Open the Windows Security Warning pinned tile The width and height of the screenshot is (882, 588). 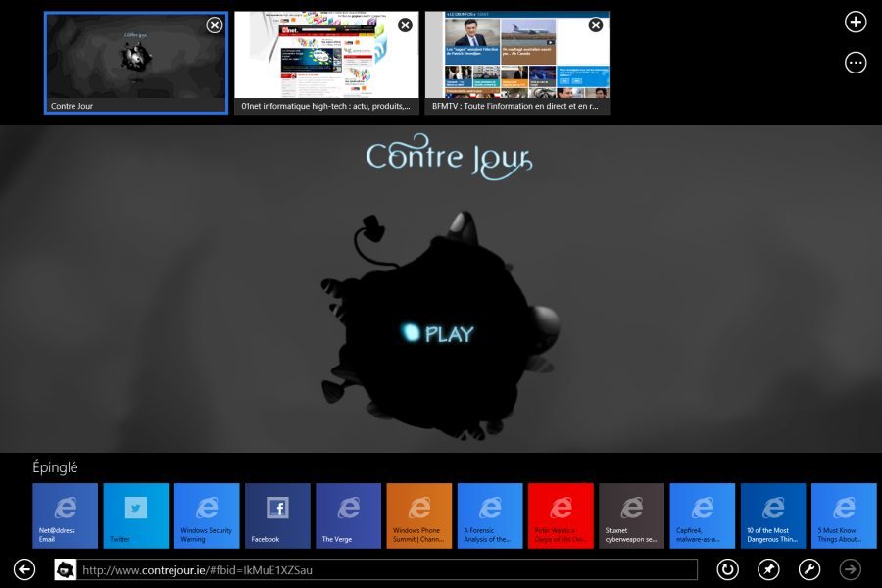pos(207,515)
